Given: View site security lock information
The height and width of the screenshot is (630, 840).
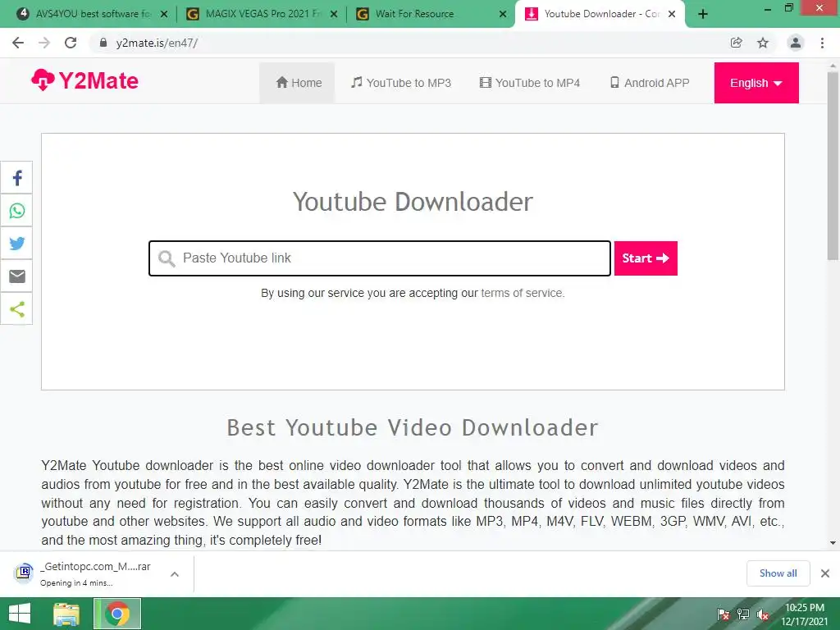Looking at the screenshot, I should point(103,43).
